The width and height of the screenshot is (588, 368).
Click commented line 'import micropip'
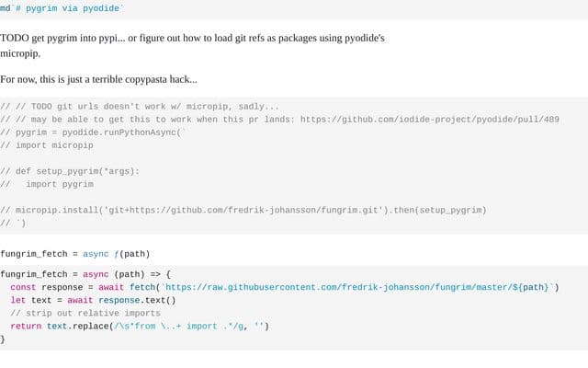pos(47,145)
